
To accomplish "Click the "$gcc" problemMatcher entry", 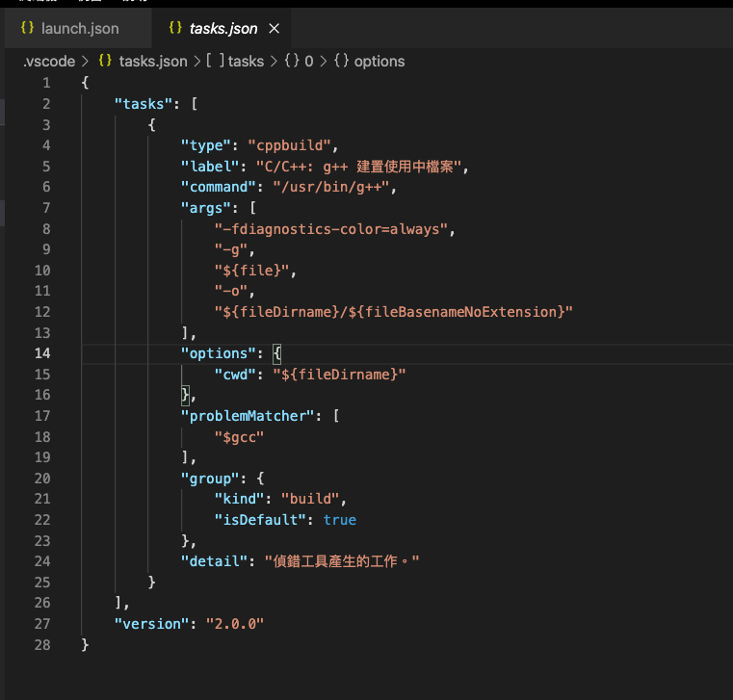I will tap(239, 436).
